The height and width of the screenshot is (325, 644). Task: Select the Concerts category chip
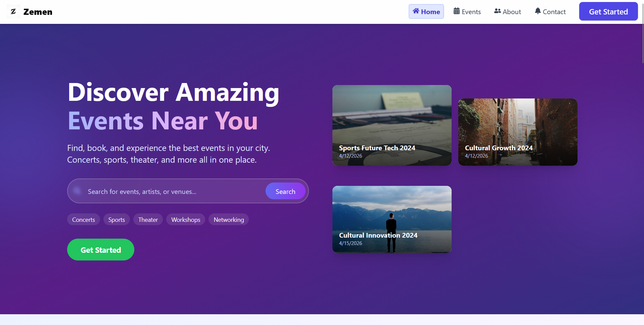84,219
